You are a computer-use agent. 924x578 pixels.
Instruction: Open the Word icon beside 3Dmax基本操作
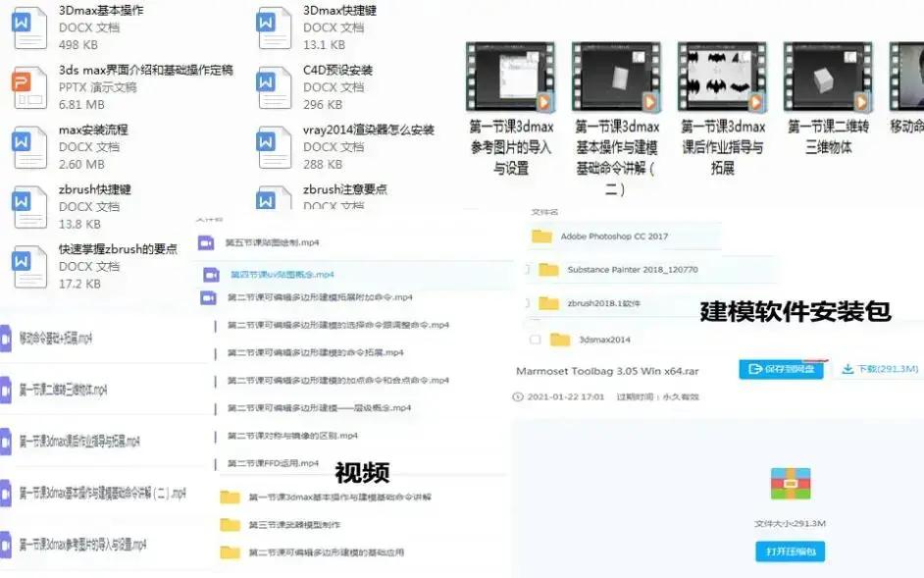[29, 27]
